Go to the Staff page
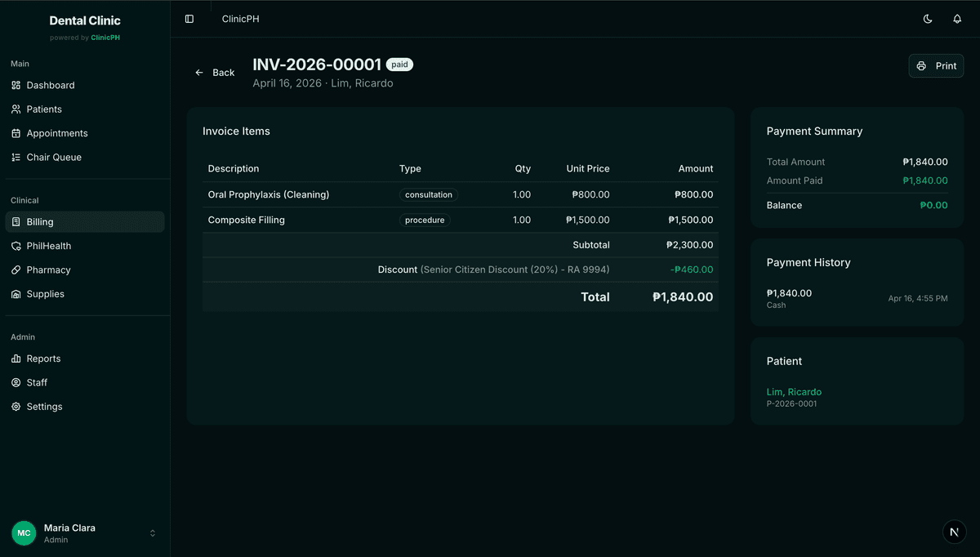 37,382
